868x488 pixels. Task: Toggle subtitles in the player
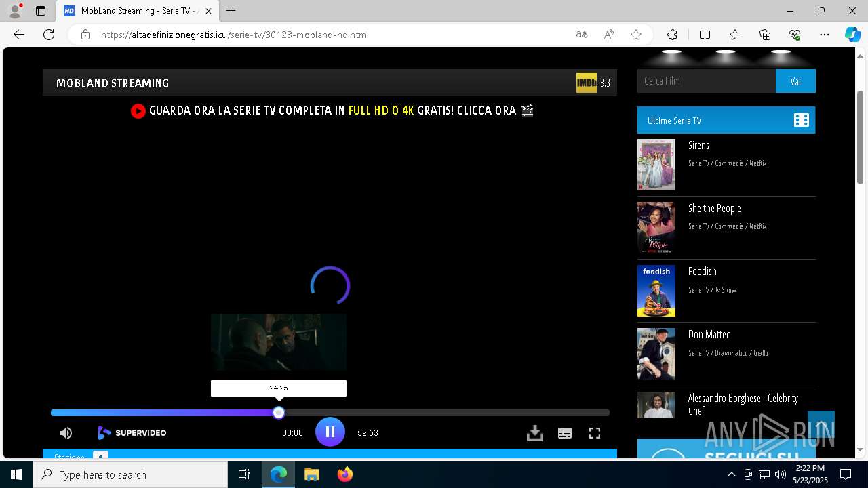tap(565, 433)
